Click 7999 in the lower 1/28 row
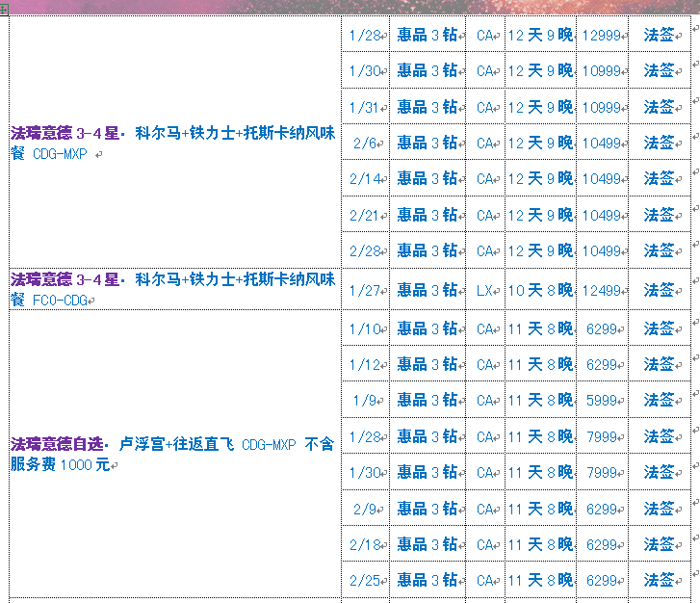This screenshot has height=603, width=700. tap(603, 436)
